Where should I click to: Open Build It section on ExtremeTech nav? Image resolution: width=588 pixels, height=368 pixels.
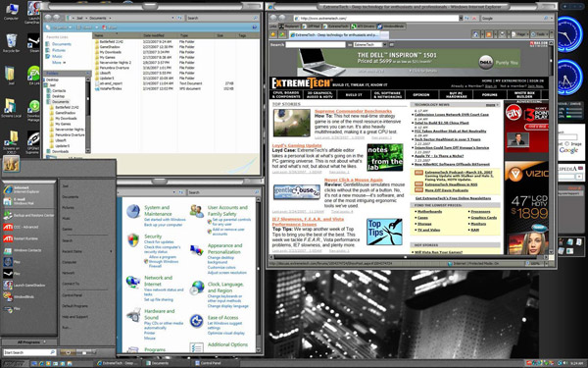tap(354, 94)
